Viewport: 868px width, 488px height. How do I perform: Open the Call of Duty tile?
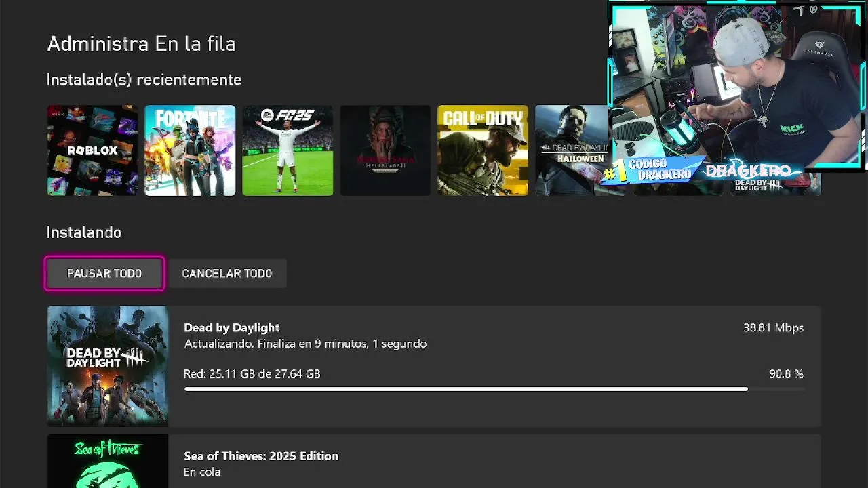point(483,150)
